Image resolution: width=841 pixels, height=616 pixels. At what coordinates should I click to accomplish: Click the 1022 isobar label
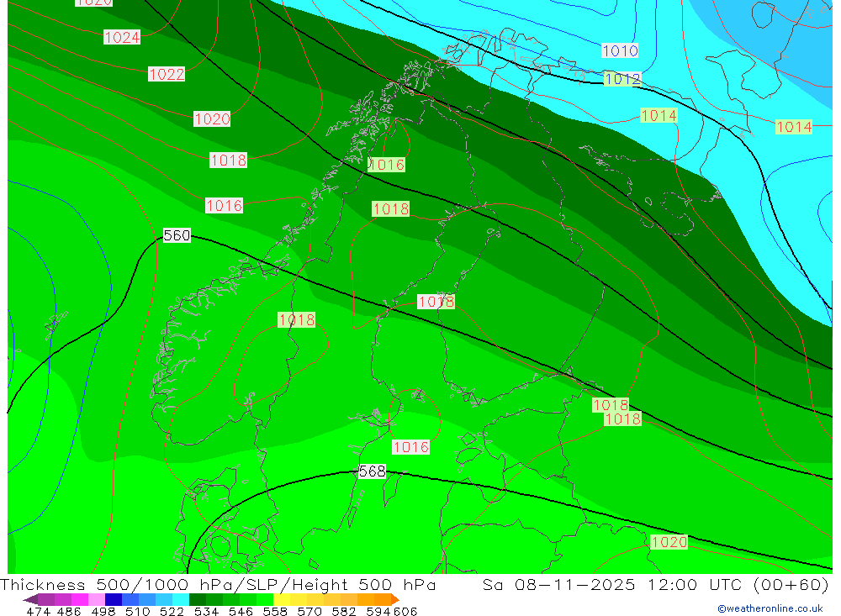click(167, 74)
